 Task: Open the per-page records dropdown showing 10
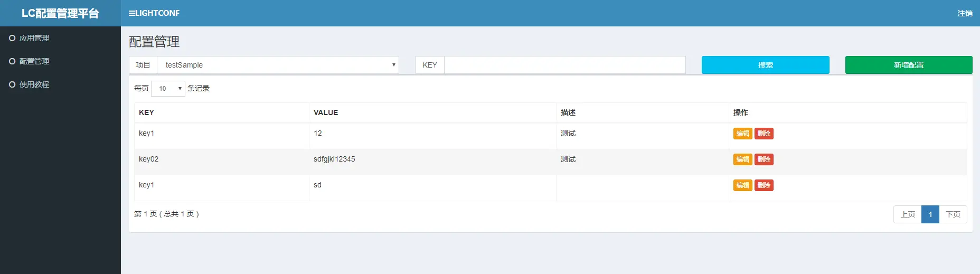[168, 88]
